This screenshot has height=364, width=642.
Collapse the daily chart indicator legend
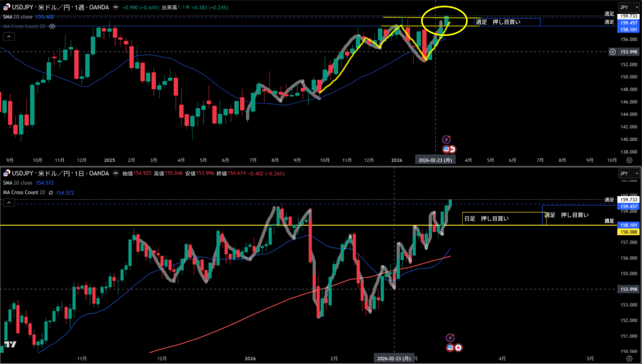9,203
